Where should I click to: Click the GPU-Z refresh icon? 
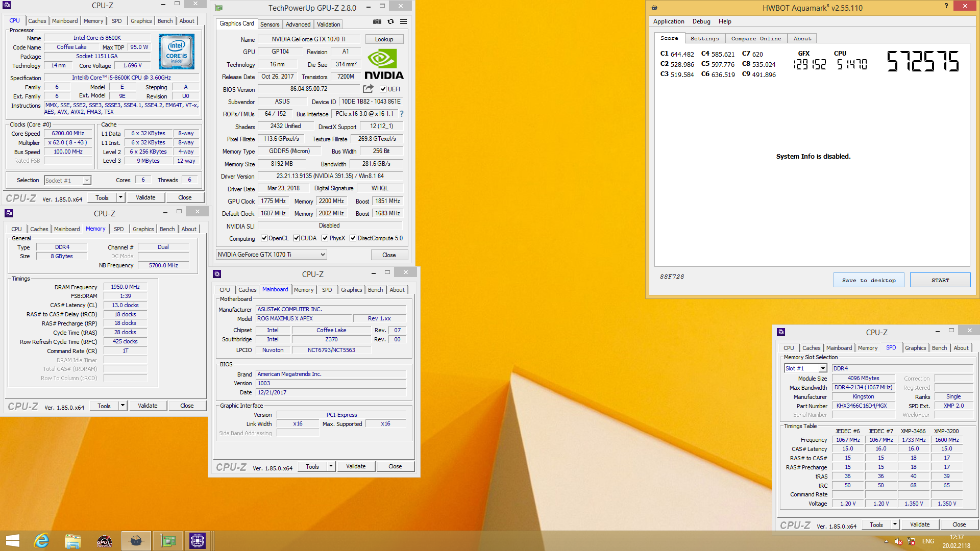coord(390,21)
